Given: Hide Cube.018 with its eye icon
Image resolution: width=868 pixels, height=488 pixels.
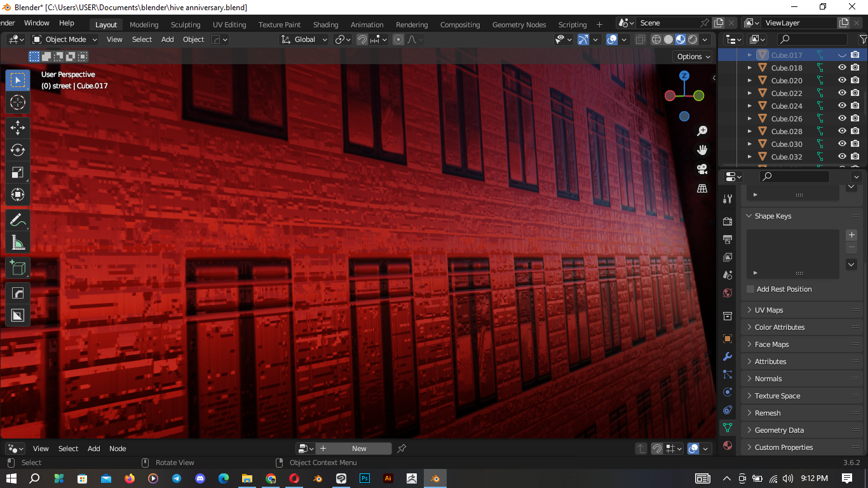Looking at the screenshot, I should [842, 68].
